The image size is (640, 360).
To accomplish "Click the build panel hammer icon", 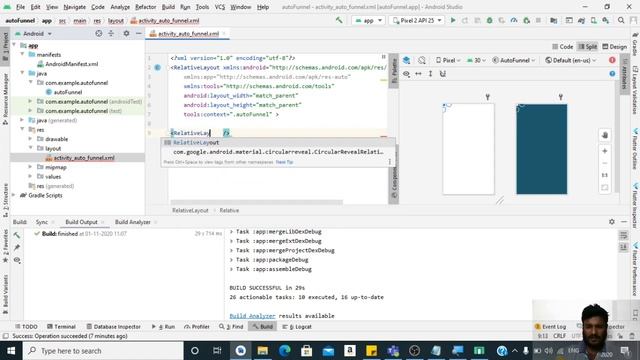I will 17,235.
